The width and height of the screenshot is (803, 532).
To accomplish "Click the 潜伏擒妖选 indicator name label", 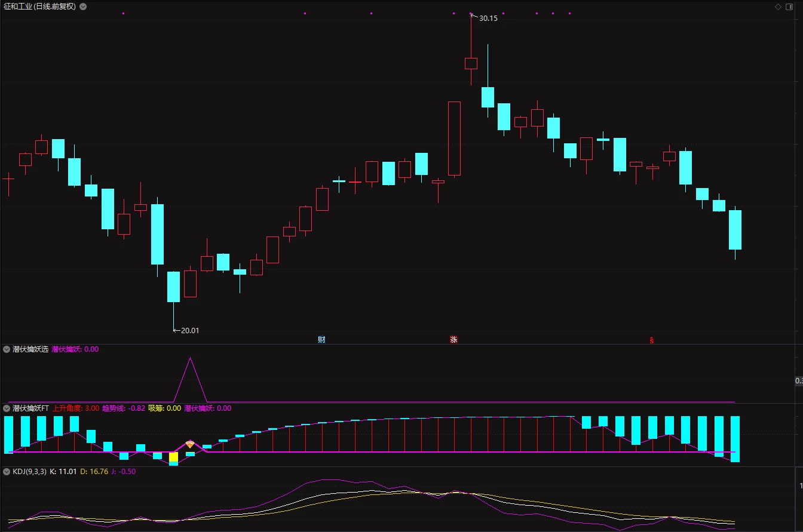I will [30, 349].
